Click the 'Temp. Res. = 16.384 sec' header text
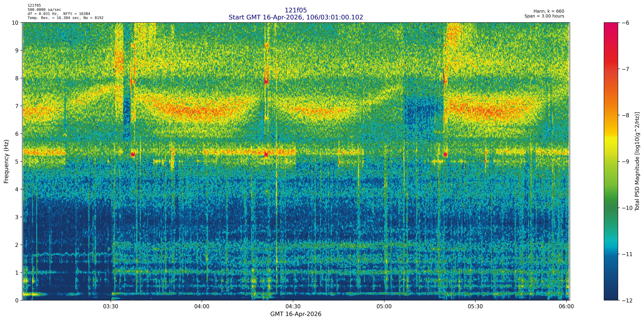 (x=54, y=18)
